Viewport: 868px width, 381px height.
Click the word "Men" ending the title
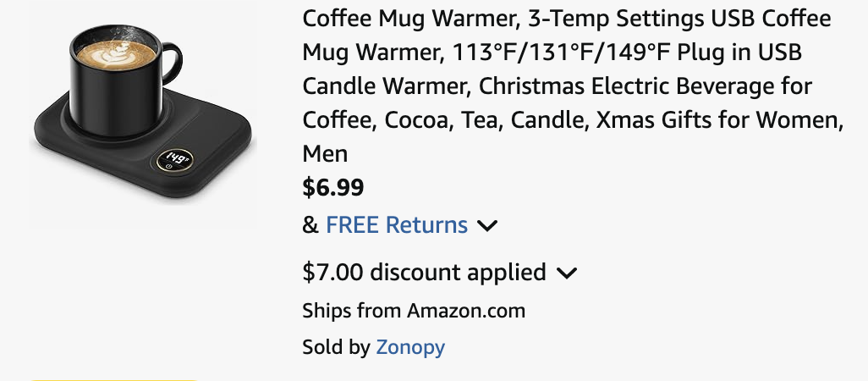tap(325, 153)
